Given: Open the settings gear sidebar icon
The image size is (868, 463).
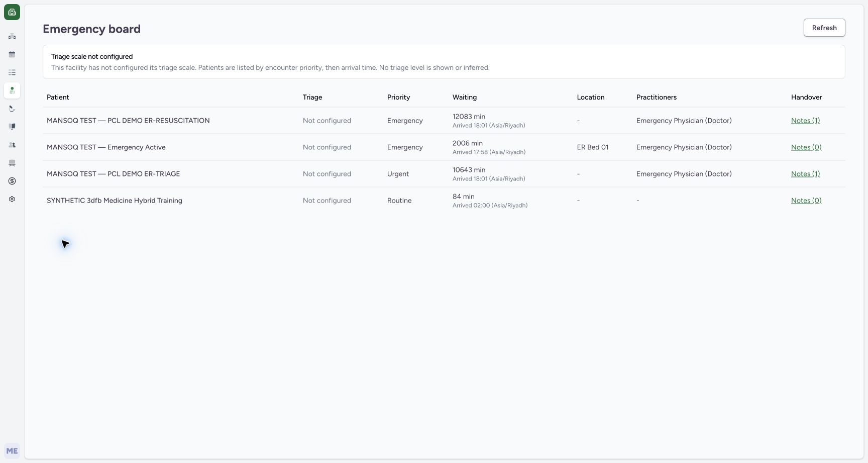Looking at the screenshot, I should tap(12, 199).
